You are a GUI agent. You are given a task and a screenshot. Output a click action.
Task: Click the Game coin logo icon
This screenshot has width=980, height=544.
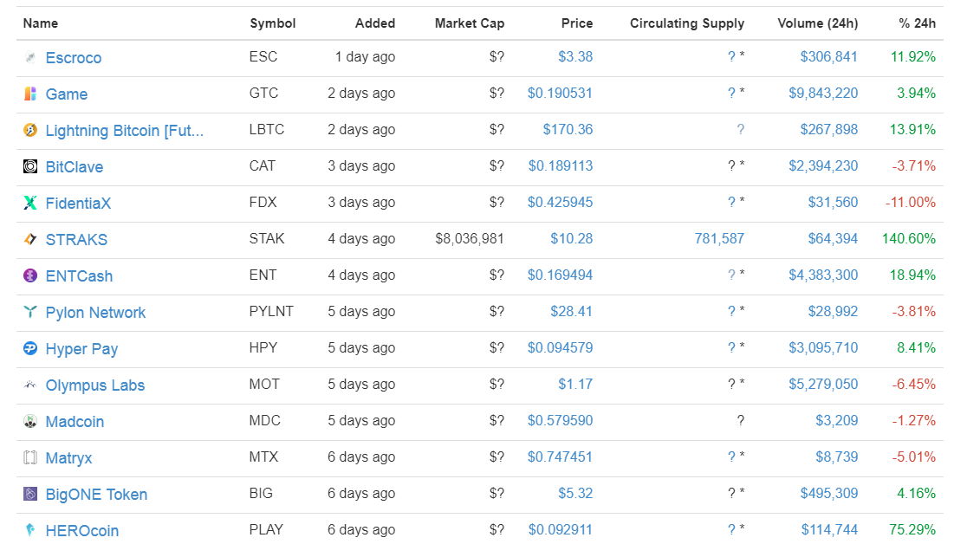pos(30,94)
